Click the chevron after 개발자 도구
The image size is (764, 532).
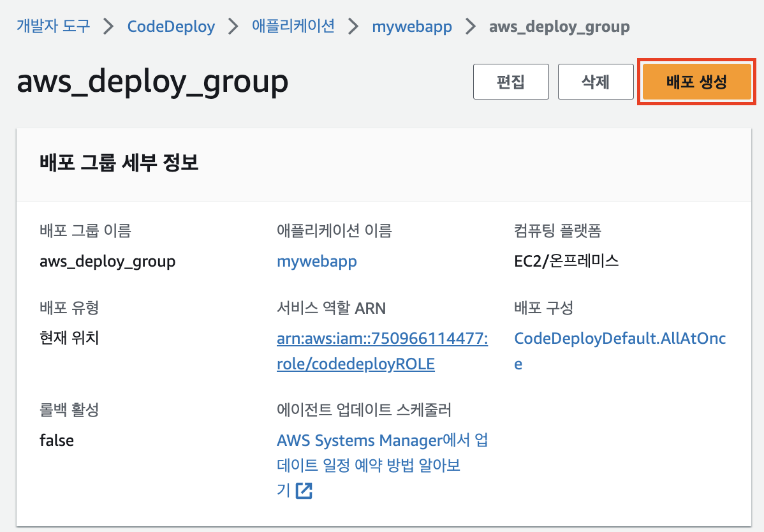[x=108, y=26]
